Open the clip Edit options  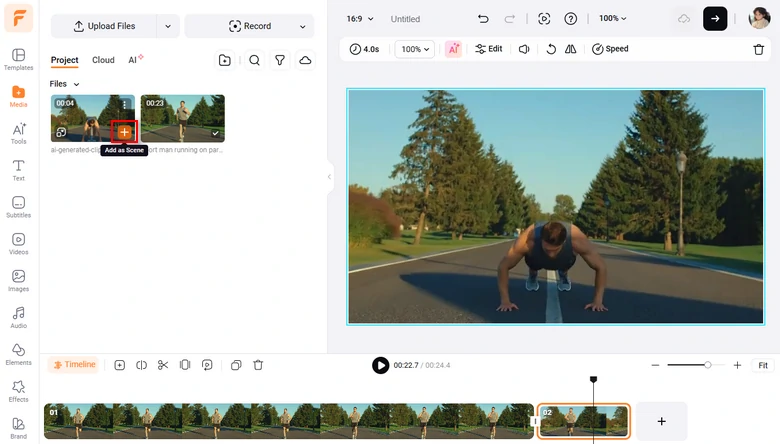[x=488, y=49]
